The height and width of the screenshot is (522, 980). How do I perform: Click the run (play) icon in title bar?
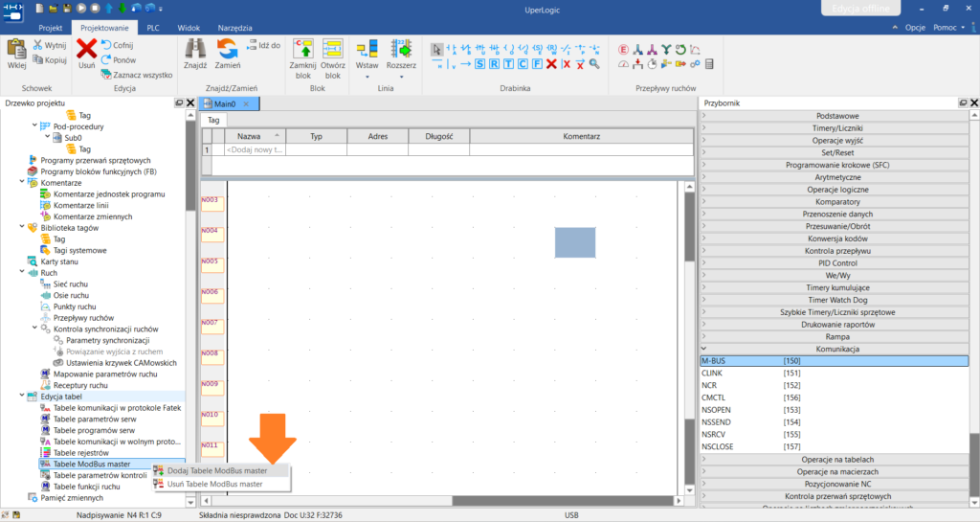coord(81,8)
